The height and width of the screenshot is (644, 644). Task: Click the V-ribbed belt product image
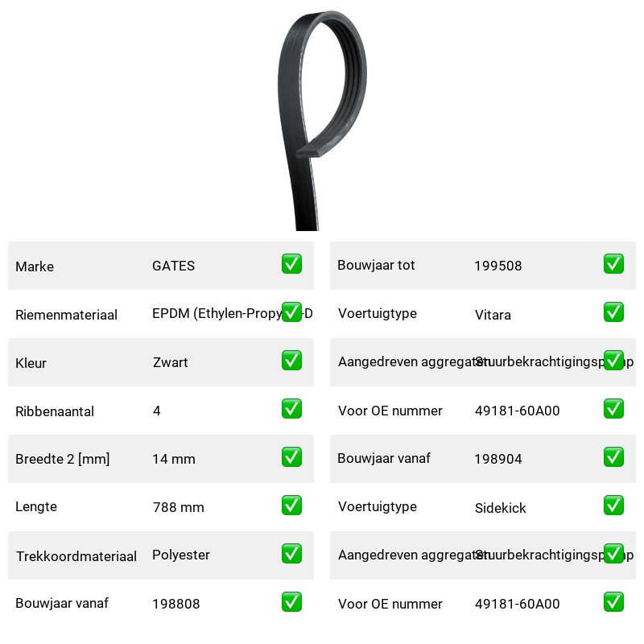(322, 120)
